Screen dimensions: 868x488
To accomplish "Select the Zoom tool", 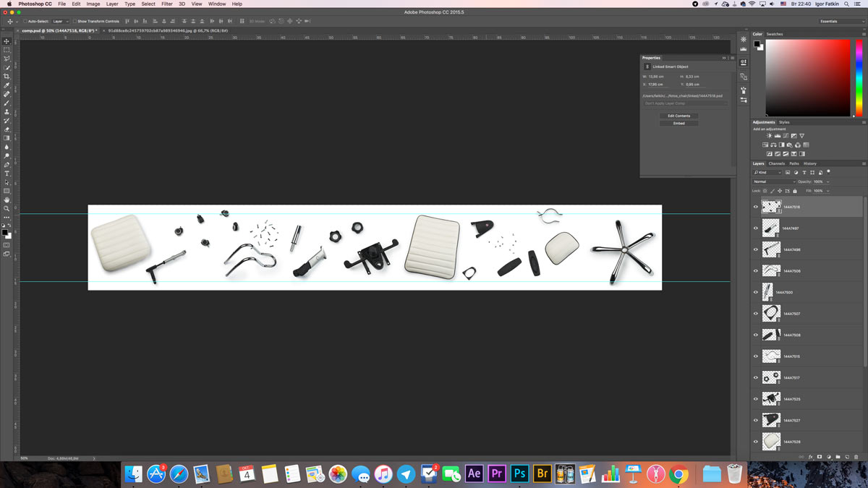I will [7, 208].
